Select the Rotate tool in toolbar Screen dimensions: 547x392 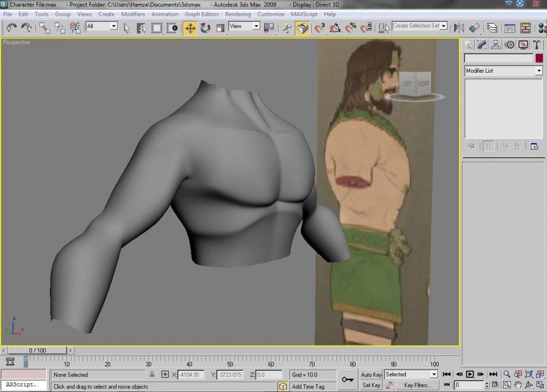pyautogui.click(x=205, y=28)
